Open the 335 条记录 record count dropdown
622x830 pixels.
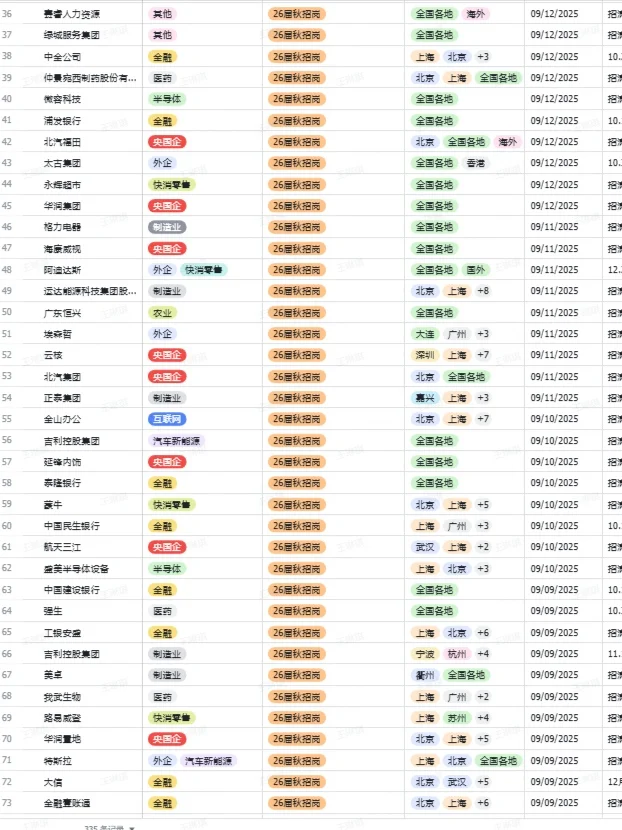[109, 827]
